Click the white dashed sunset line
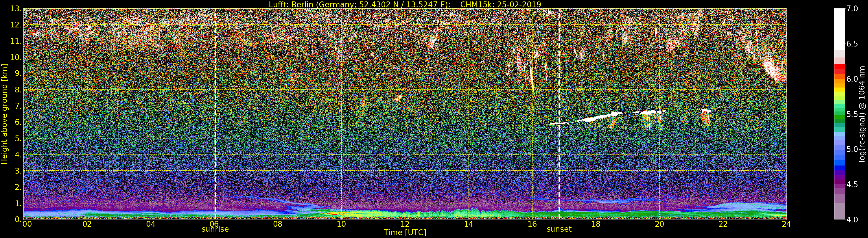The height and width of the screenshot is (238, 868). 559,114
